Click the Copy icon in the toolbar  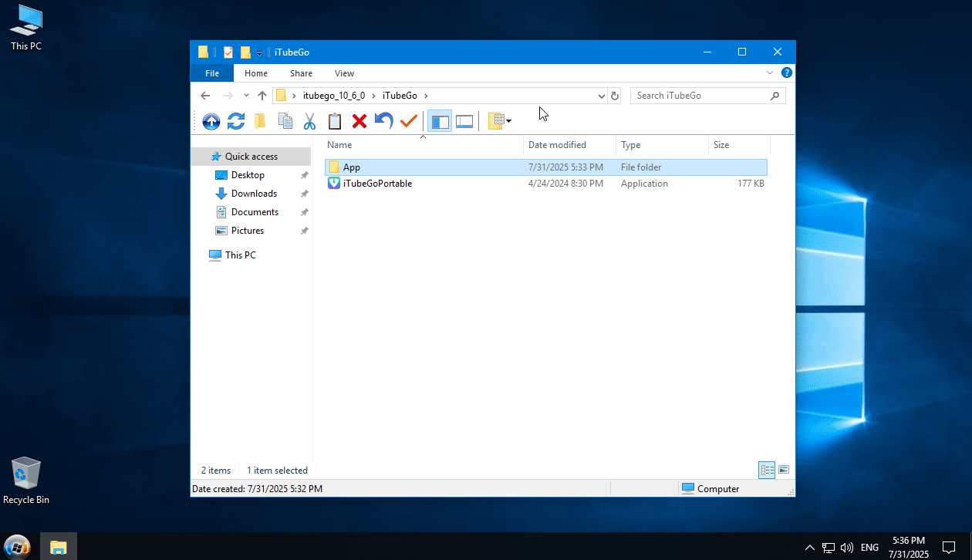(x=285, y=121)
